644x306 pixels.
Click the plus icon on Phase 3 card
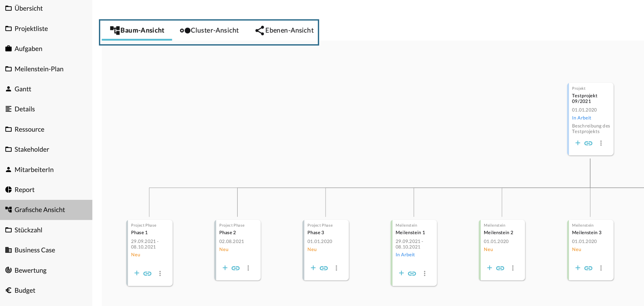pyautogui.click(x=313, y=268)
